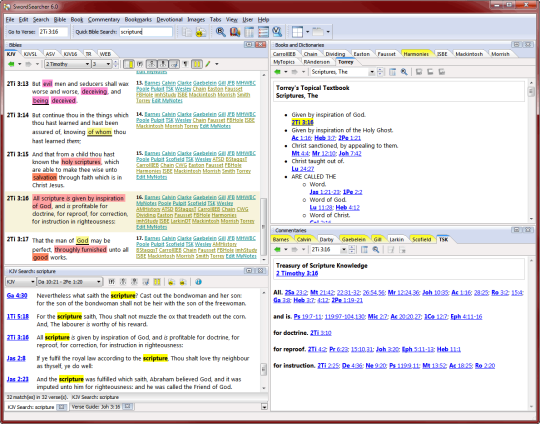Image resolution: width=540 pixels, height=424 pixels.
Task: Click the last gray panel icon in Books toolbar
Action: click(442, 72)
